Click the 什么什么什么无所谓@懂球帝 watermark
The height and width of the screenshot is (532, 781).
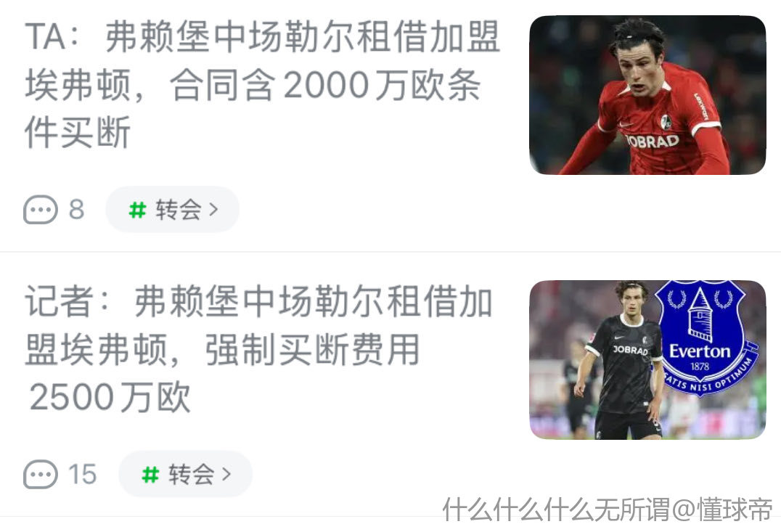608,510
